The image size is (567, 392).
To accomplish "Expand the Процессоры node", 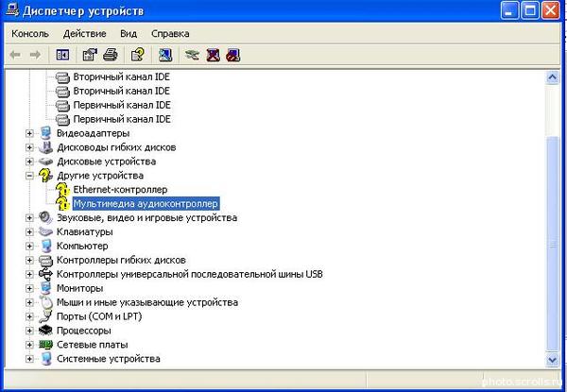I will (29, 331).
